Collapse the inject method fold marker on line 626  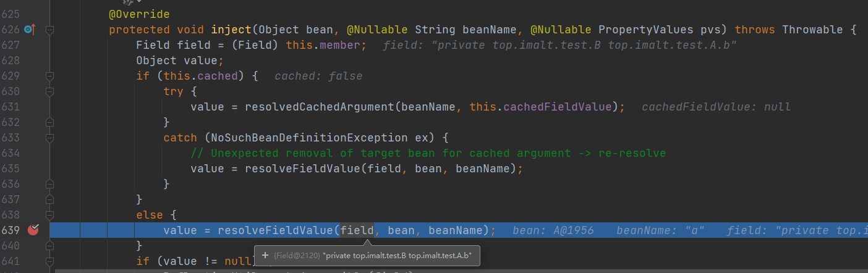click(50, 30)
